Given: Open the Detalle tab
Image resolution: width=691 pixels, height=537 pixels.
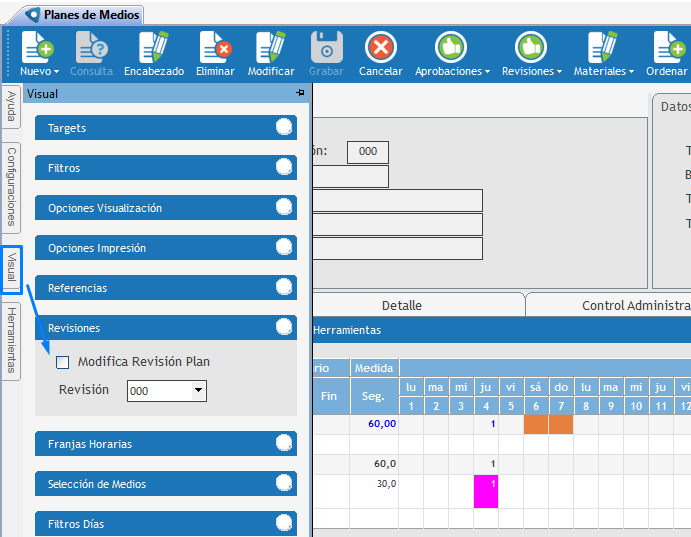Looking at the screenshot, I should click(x=402, y=305).
